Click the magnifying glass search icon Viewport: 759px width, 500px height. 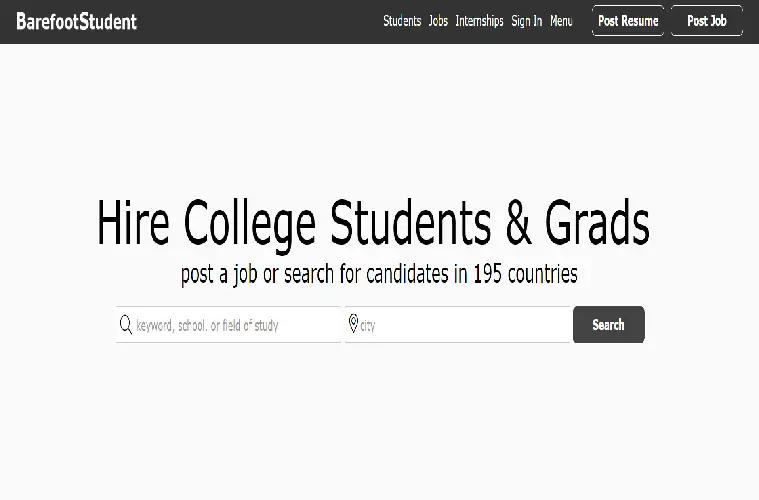[x=125, y=324]
